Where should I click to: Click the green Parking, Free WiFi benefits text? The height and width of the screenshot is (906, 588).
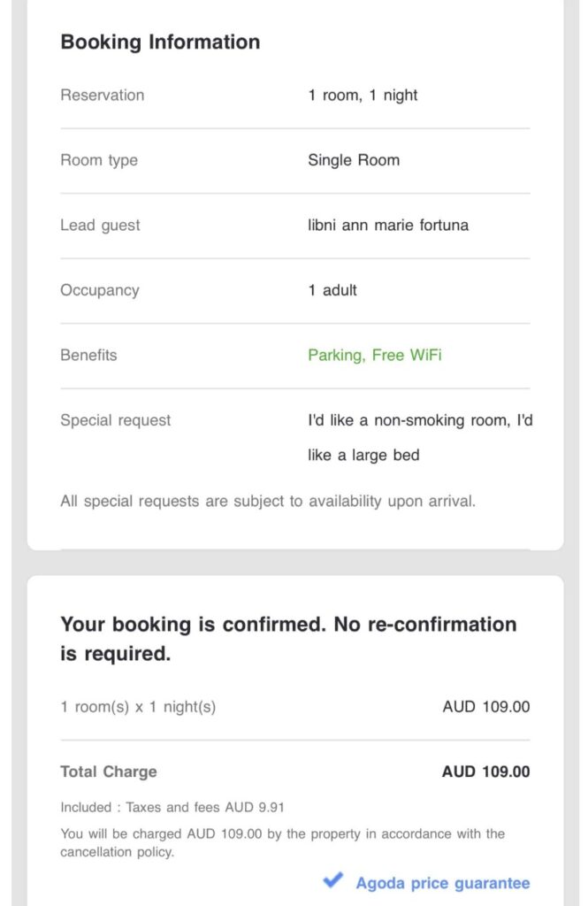(x=374, y=355)
